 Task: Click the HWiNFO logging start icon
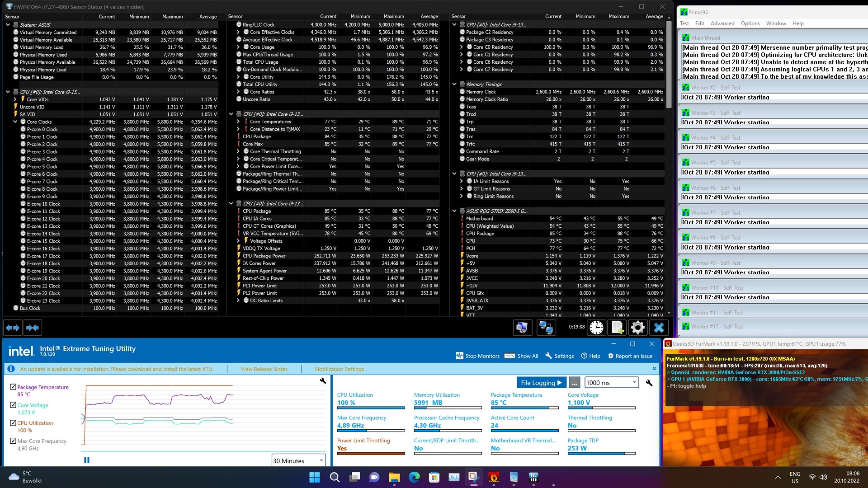(617, 328)
